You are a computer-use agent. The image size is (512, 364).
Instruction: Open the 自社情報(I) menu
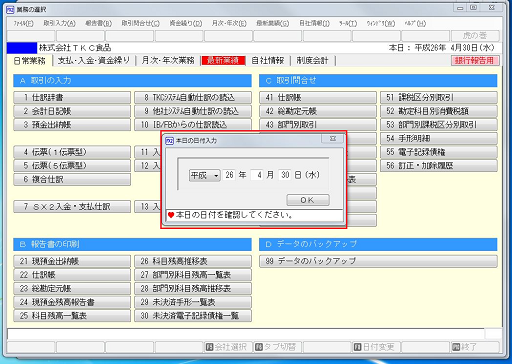[x=314, y=23]
